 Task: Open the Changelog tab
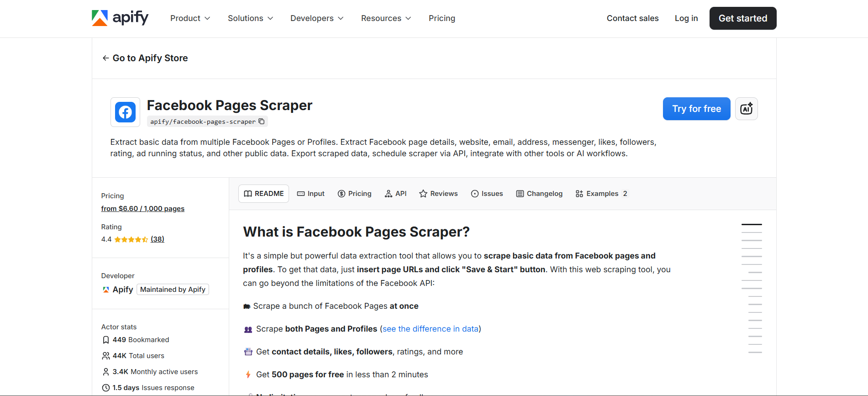[x=539, y=194]
